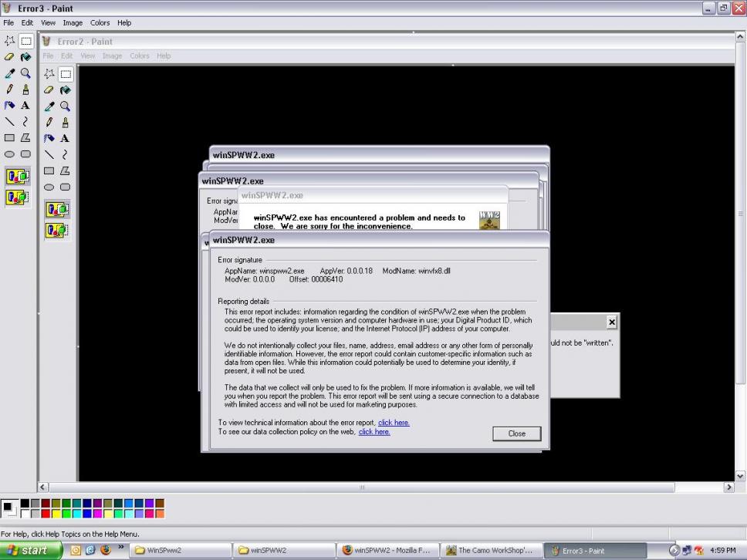
Task: Choose the Airbrush tool in the leftmost toolbox
Action: 9,106
